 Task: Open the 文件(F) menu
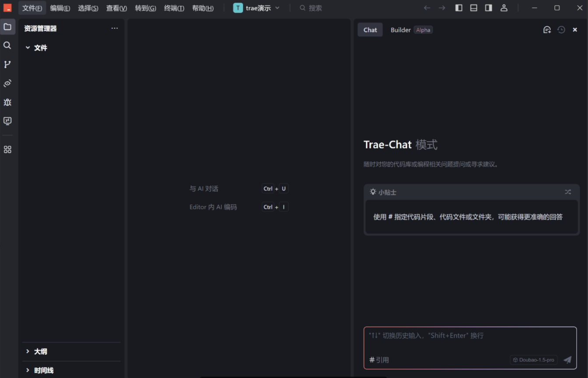click(x=32, y=8)
